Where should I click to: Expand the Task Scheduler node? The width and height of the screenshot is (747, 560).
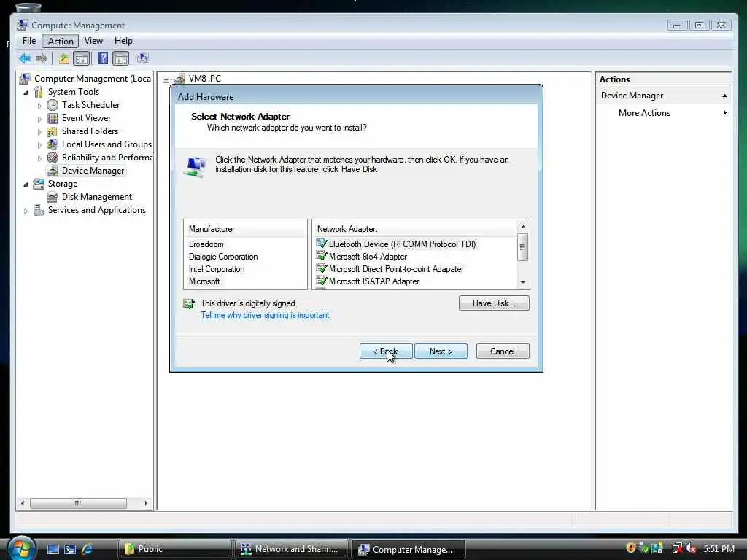click(x=39, y=106)
